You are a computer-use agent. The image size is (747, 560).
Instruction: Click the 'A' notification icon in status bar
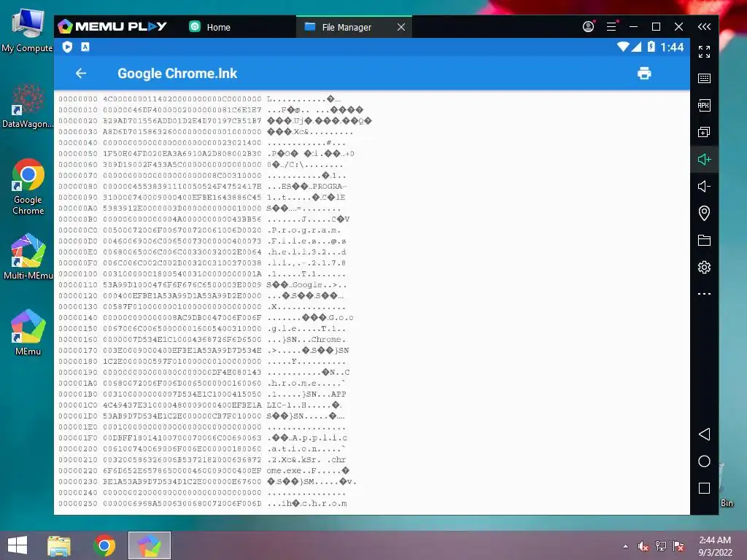click(x=85, y=47)
